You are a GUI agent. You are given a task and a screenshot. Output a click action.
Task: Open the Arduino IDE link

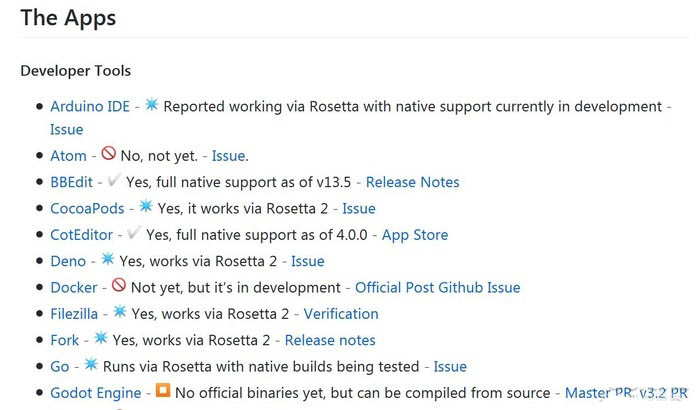90,106
